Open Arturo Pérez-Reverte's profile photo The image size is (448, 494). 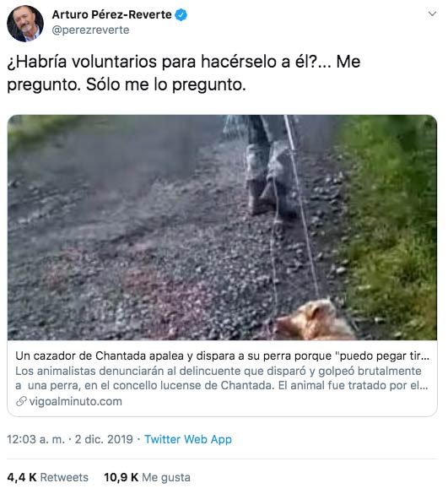point(25,24)
